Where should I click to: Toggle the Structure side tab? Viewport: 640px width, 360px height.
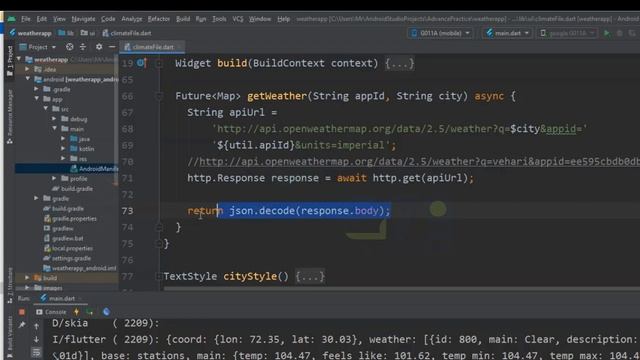[10, 285]
